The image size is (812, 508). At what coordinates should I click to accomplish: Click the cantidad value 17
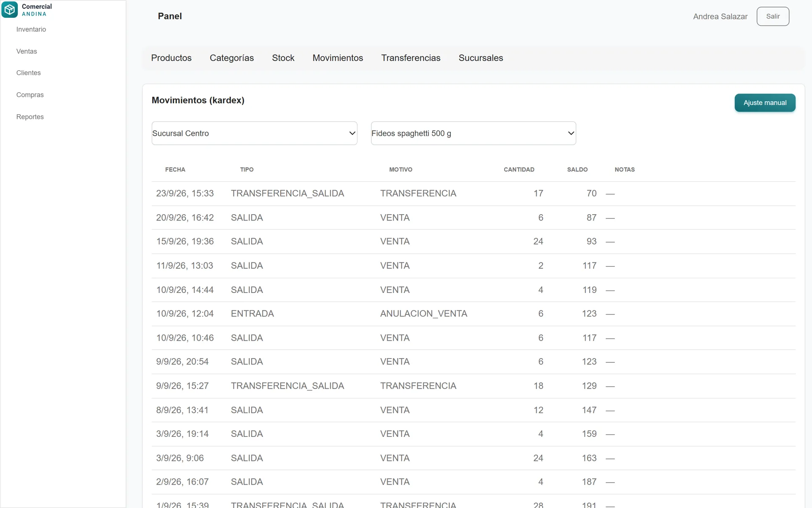[538, 193]
